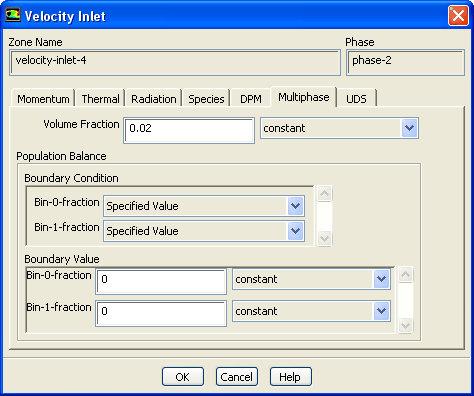Click Boundary Condition list scroll up arrow
Screen dimensions: 474x396
pyautogui.click(x=324, y=194)
